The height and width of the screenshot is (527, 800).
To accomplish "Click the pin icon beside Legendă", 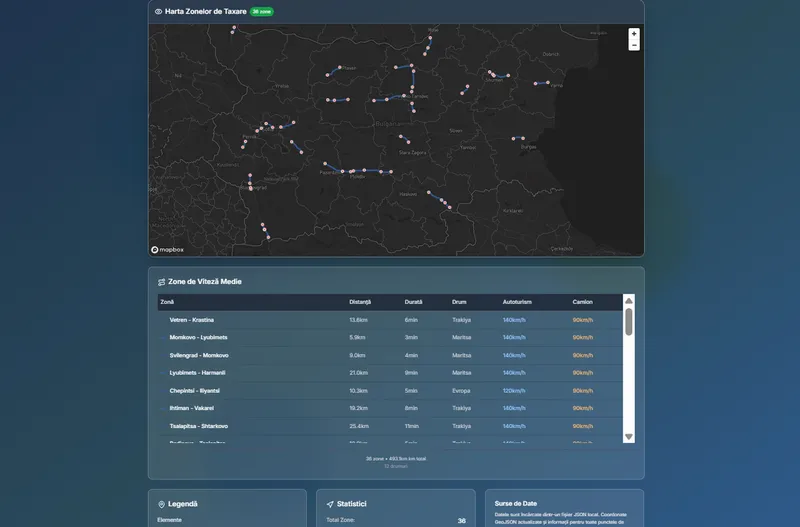I will [x=161, y=504].
